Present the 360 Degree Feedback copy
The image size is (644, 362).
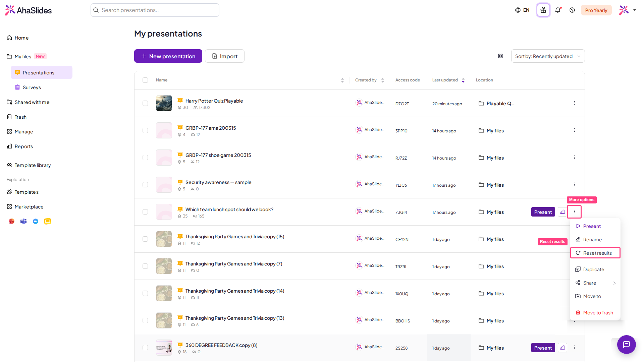pos(543,348)
